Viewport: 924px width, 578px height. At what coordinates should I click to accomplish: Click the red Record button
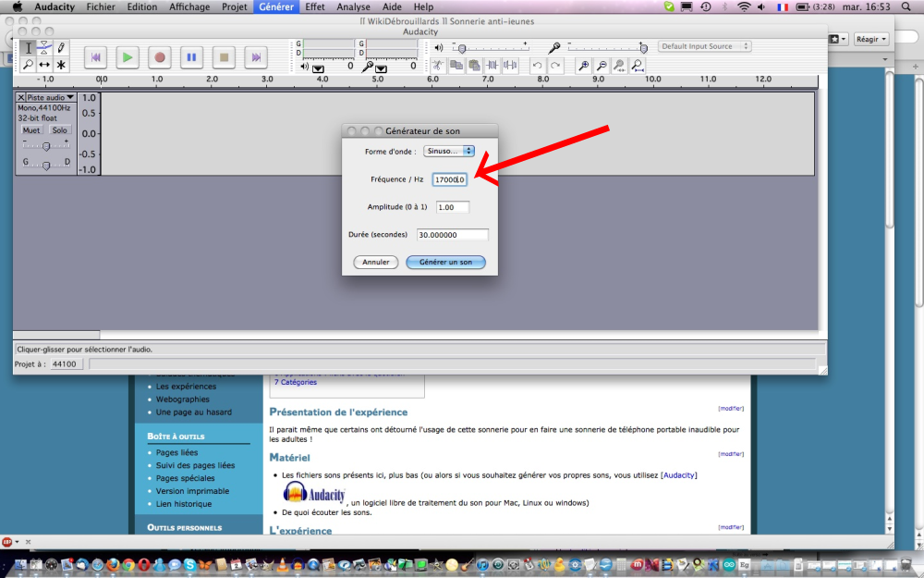click(160, 57)
